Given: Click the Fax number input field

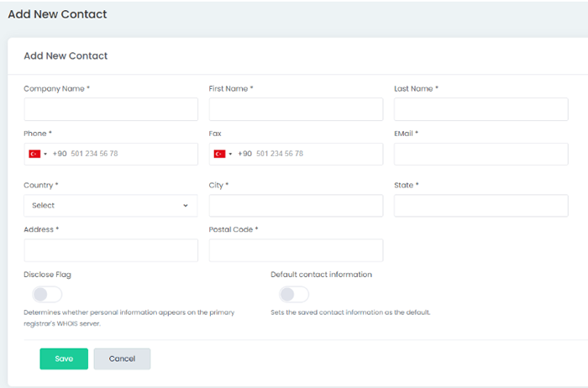Looking at the screenshot, I should click(x=296, y=154).
